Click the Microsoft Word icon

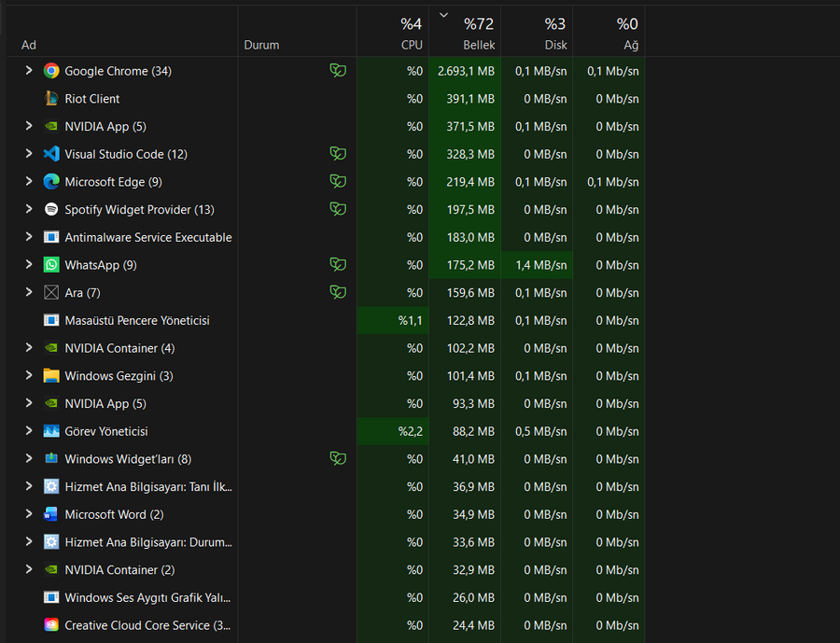(50, 514)
